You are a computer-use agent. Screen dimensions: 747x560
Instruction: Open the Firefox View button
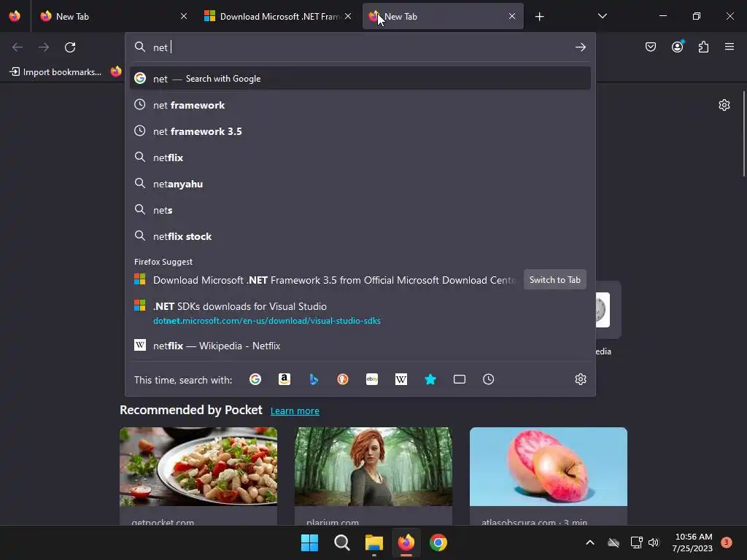click(15, 16)
